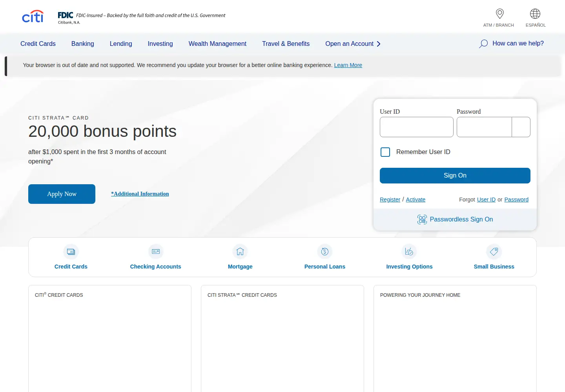565x392 pixels.
Task: Open the Credit Cards menu
Action: (x=38, y=44)
